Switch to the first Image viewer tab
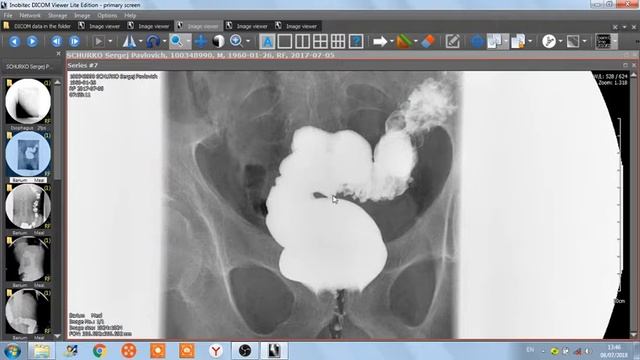 point(100,26)
